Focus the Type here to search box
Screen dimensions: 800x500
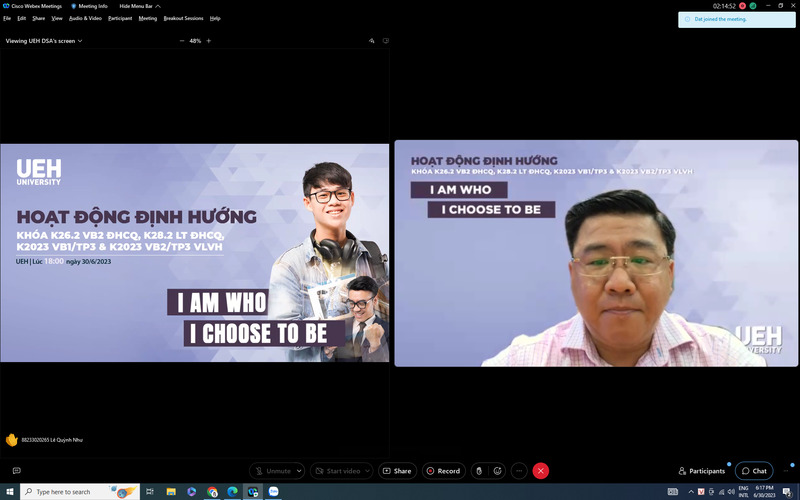(80, 492)
